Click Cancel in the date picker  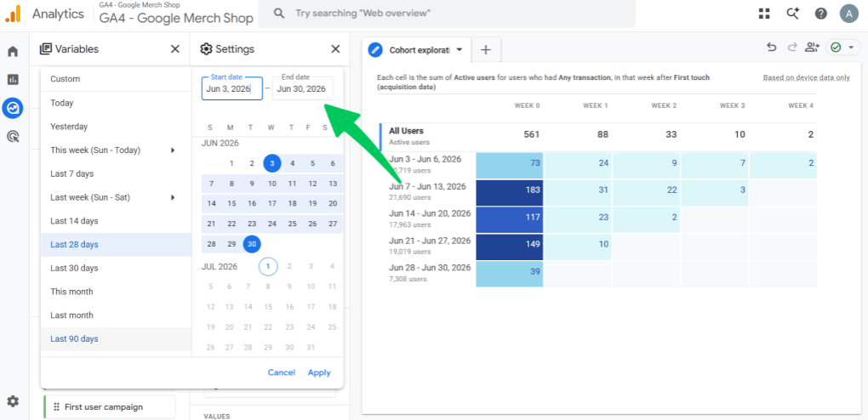[x=281, y=372]
